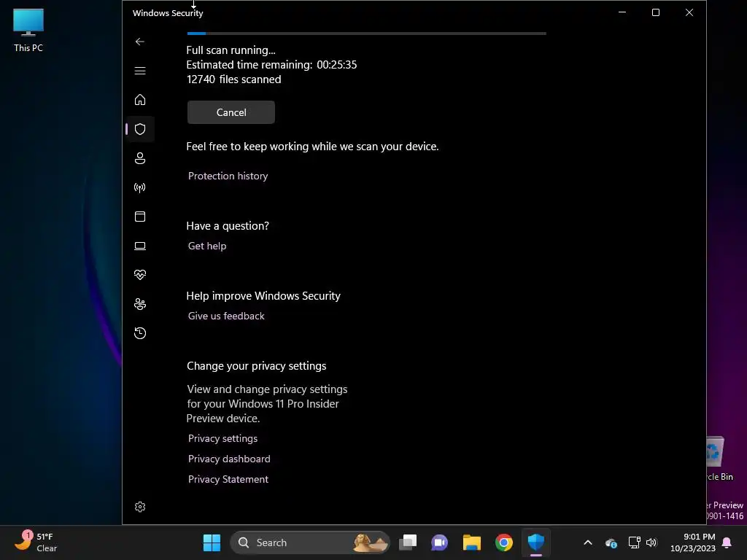
Task: Click 'Change your privacy settings' heading
Action: tap(256, 366)
